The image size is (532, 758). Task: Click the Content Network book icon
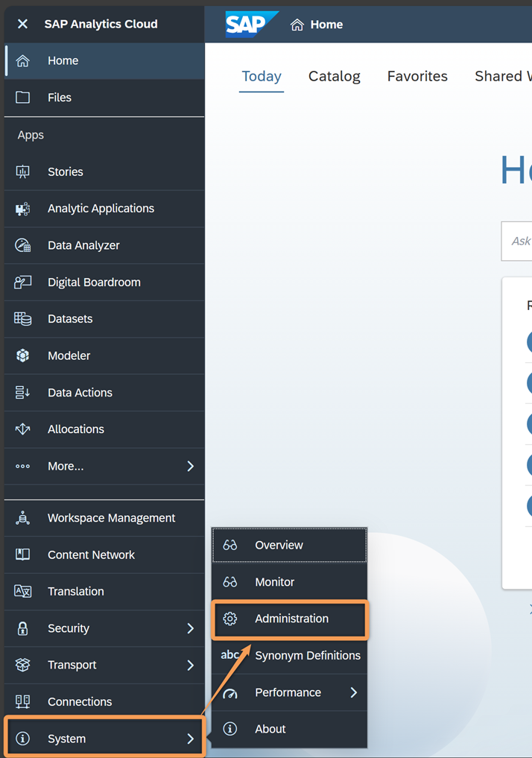click(x=22, y=555)
